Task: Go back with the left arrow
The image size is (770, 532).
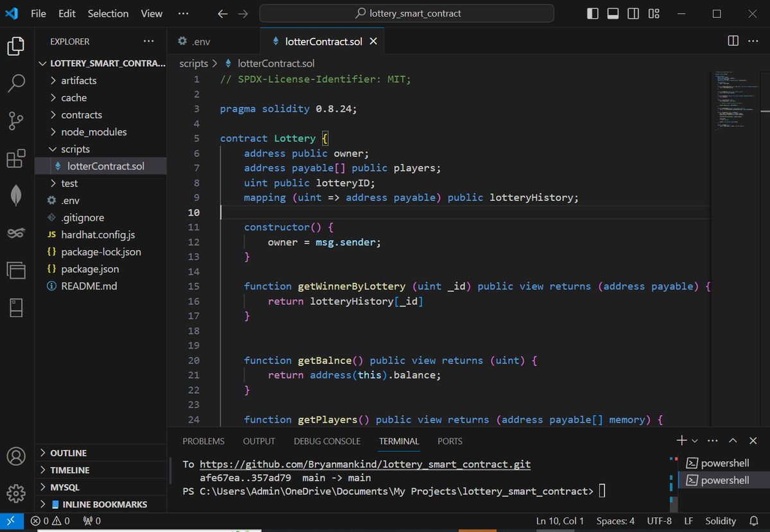Action: 222,13
